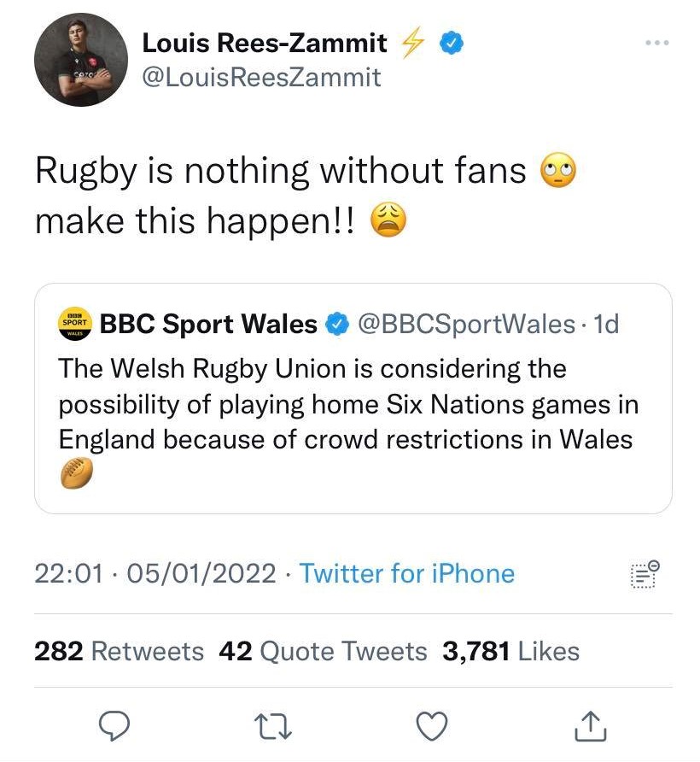
Task: Open the @LouisReesZammit handle
Action: [261, 78]
